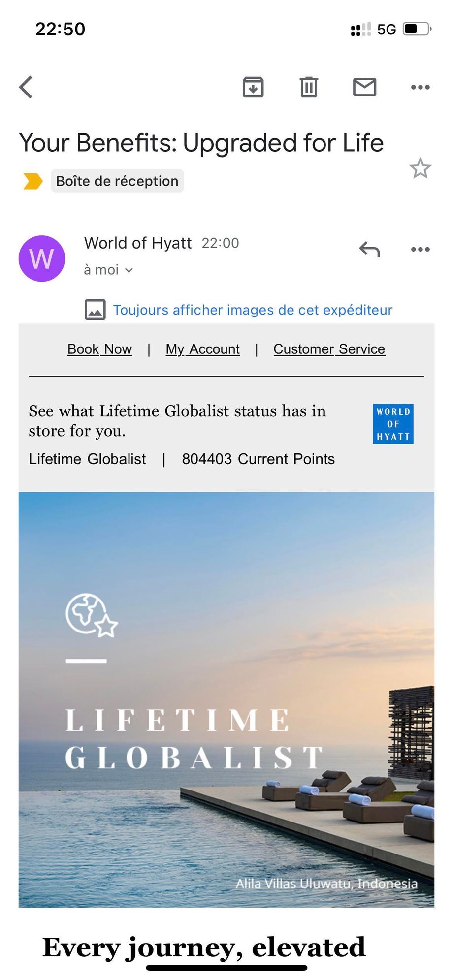Reply to World of Hyatt
Screen dimensions: 453x980
369,250
